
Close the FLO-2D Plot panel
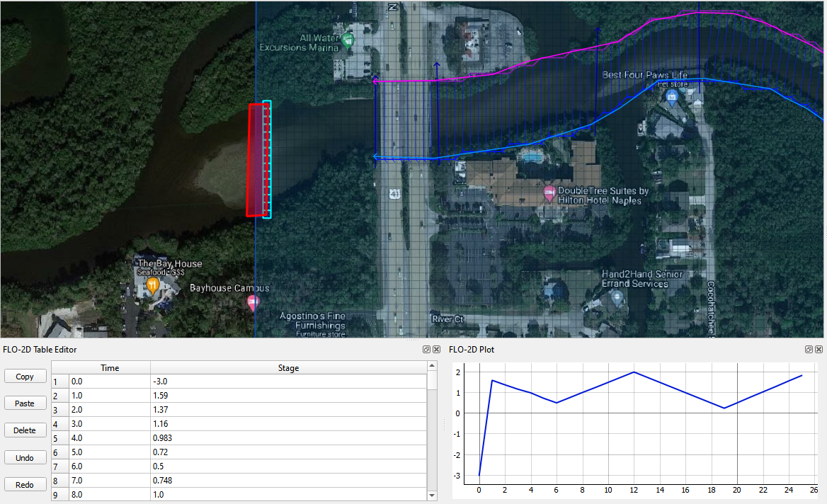819,350
